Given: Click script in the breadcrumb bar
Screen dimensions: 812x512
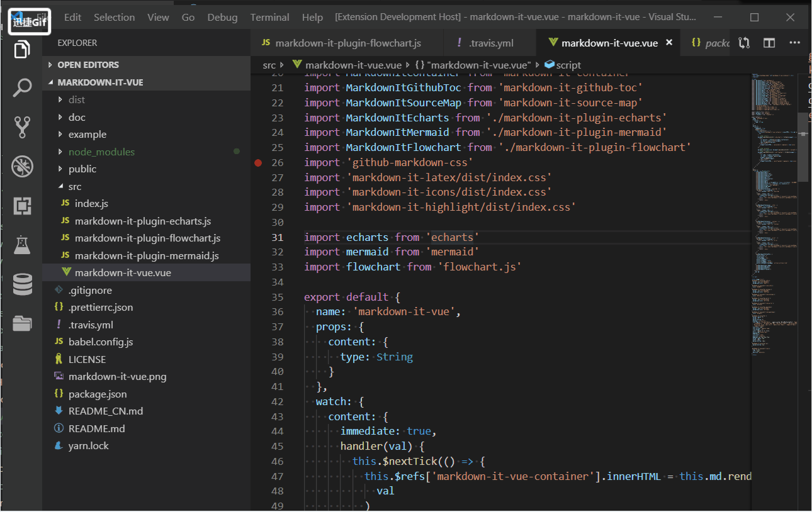Looking at the screenshot, I should [567, 64].
